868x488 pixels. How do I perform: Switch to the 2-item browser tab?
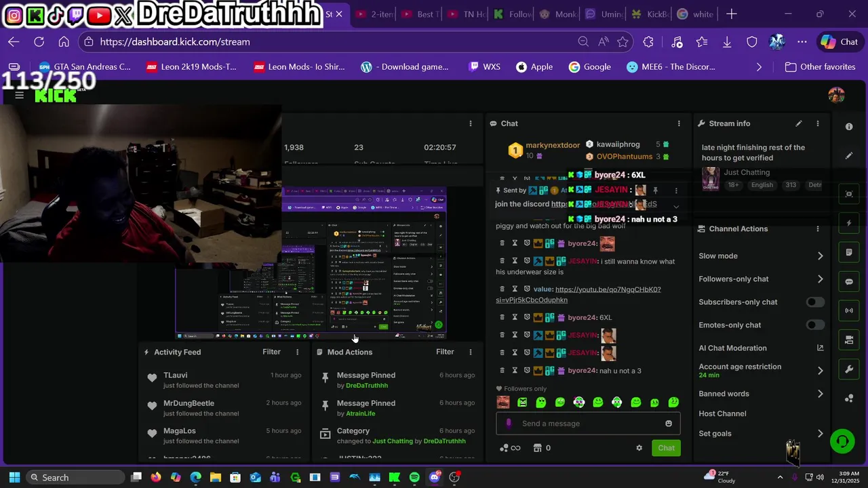coord(374,14)
